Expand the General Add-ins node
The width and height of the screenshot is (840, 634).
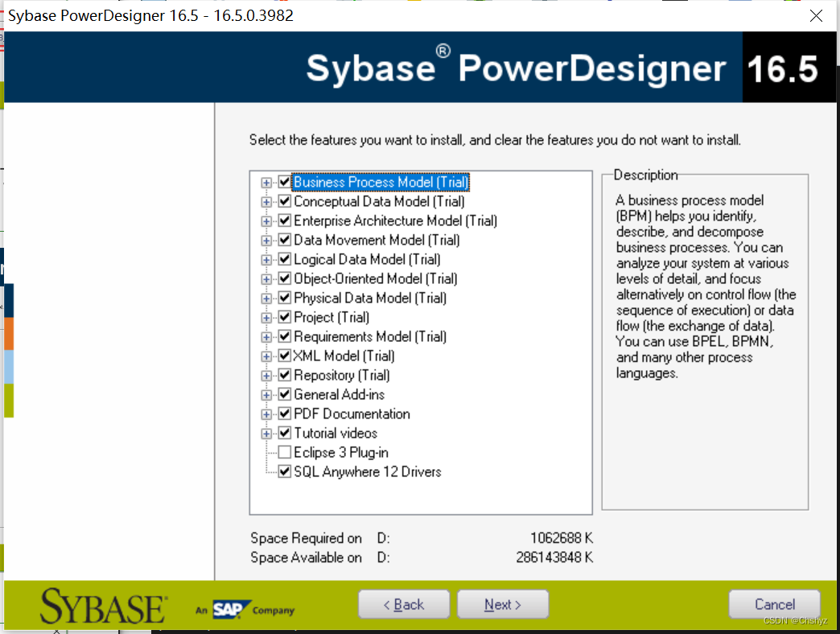coord(266,395)
